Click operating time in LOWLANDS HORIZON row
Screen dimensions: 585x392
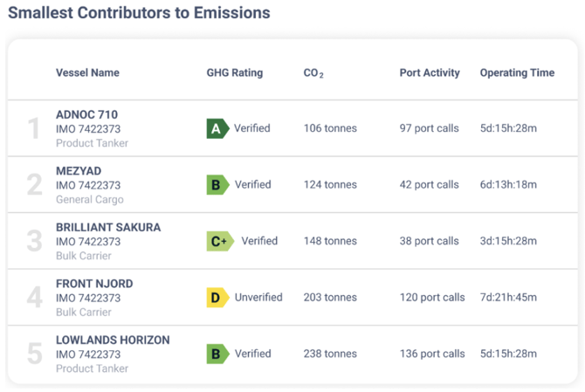[x=508, y=354]
